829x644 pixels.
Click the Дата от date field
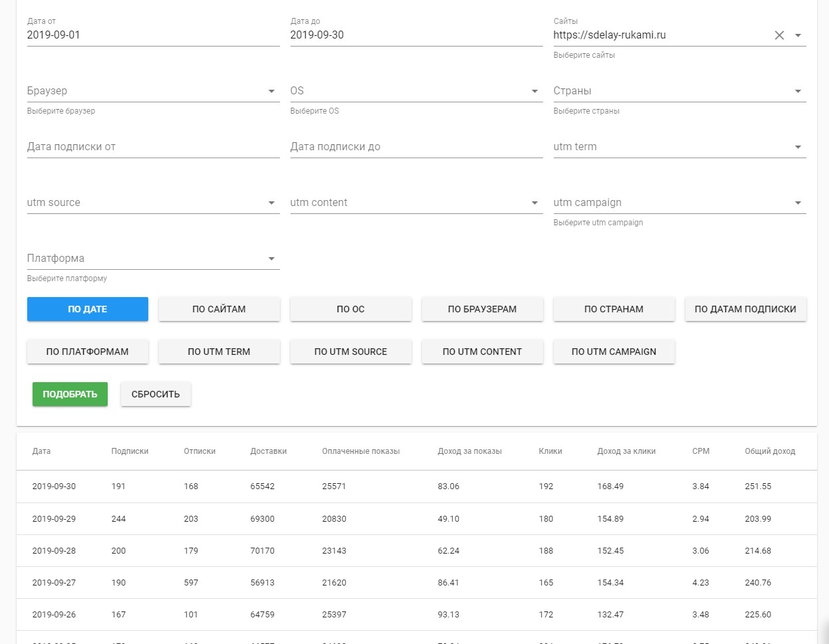[153, 35]
